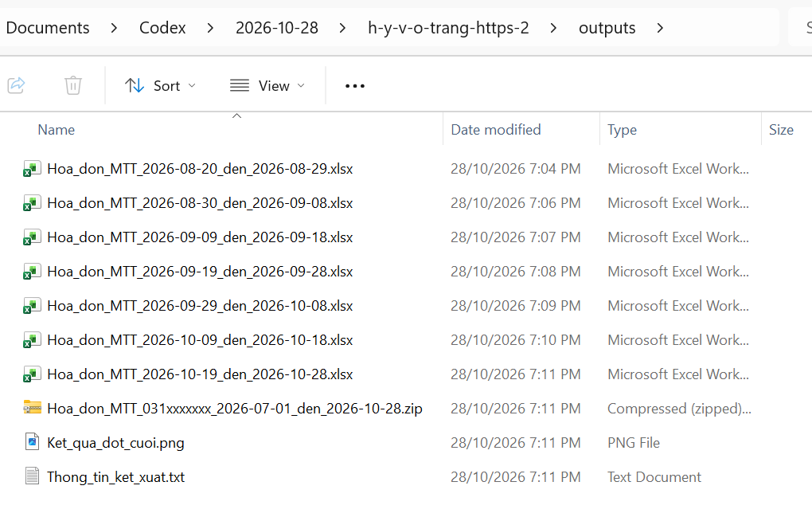Open the Sort dropdown menu
Viewport: 812px width, 517px height.
tap(161, 85)
